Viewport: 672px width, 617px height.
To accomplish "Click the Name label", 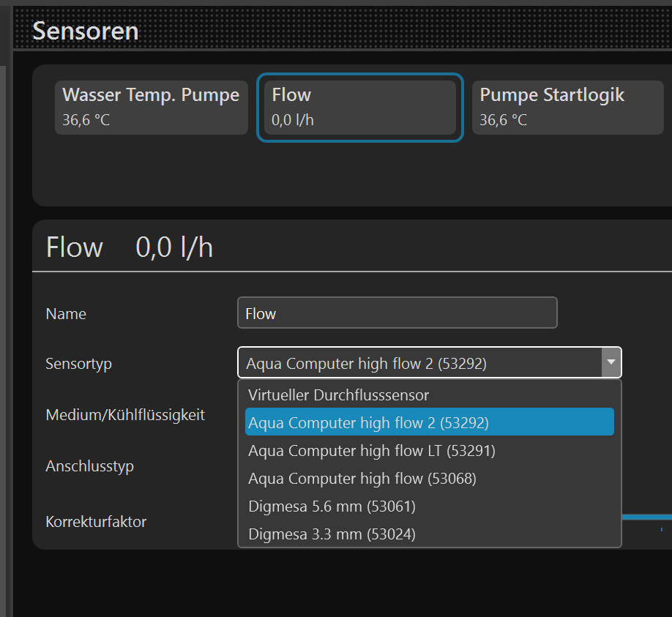I will [x=66, y=314].
